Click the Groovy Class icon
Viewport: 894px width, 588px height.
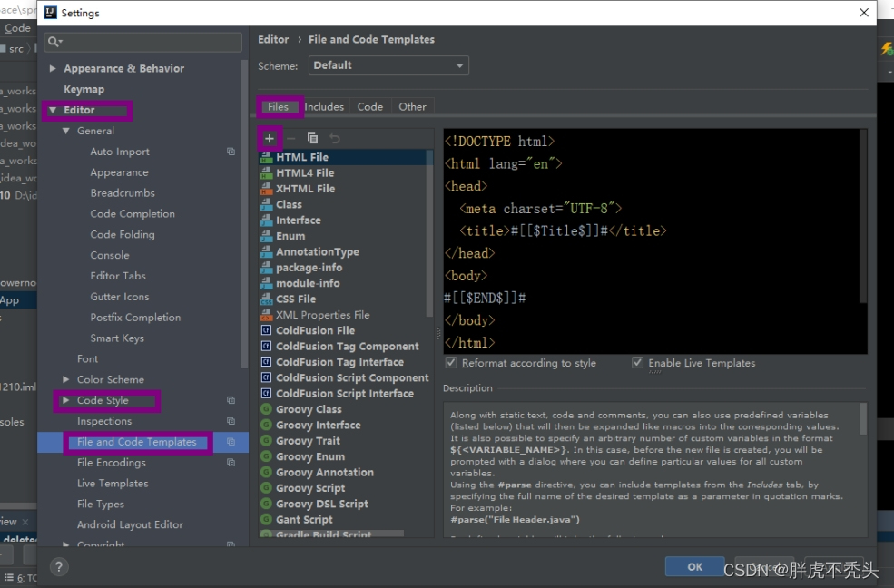pyautogui.click(x=266, y=409)
